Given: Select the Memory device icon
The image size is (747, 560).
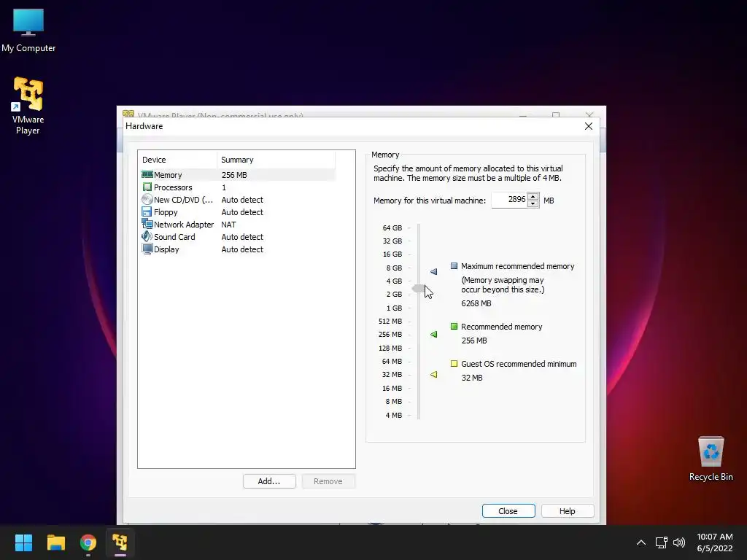Looking at the screenshot, I should coord(147,175).
